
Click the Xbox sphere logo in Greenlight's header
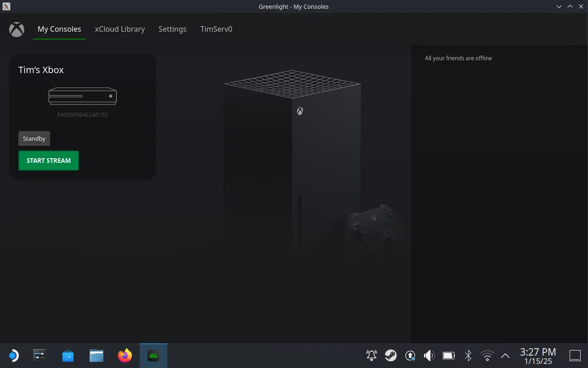pos(17,29)
